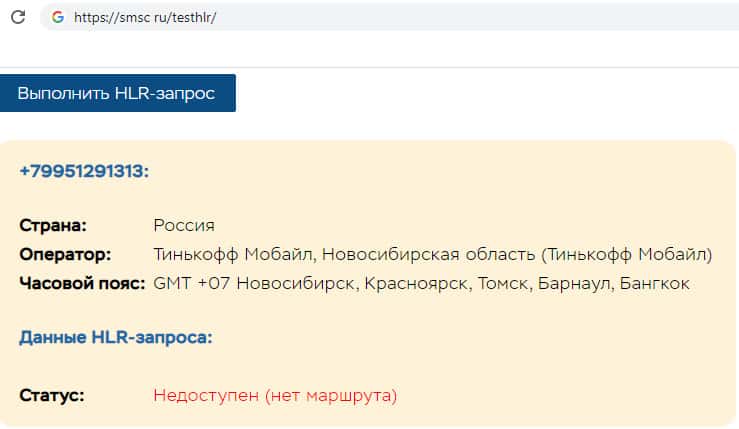This screenshot has width=739, height=429.
Task: Click the word Томск in time zone list
Action: [x=504, y=283]
